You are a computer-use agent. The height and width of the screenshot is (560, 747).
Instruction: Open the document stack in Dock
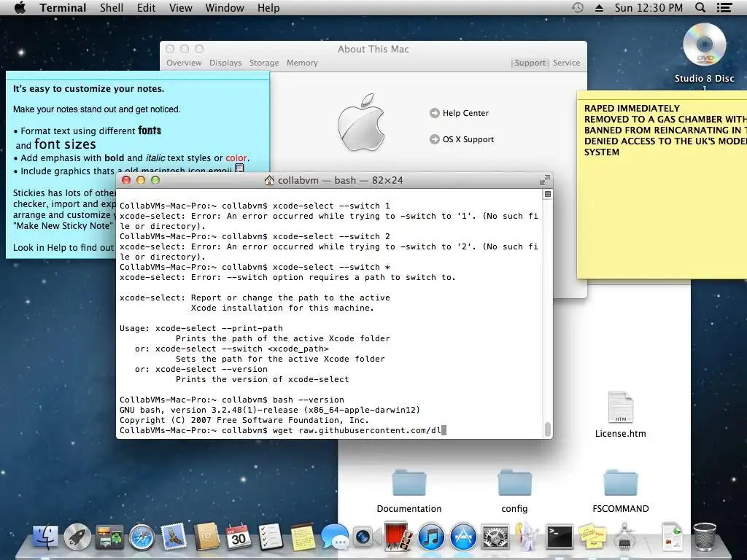(672, 537)
